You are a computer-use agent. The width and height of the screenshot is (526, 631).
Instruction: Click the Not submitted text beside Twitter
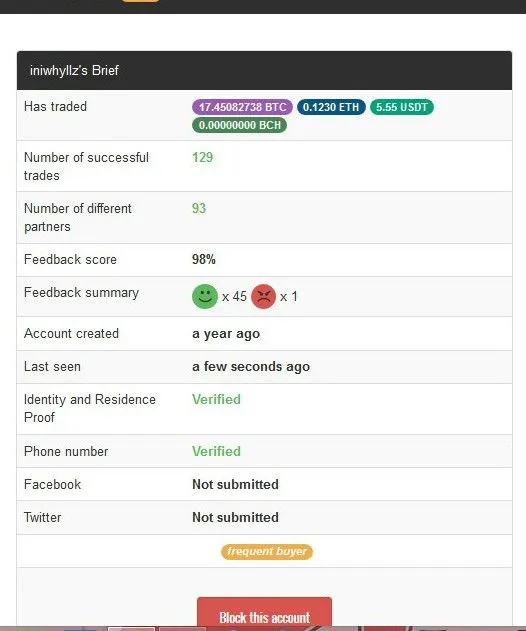235,517
